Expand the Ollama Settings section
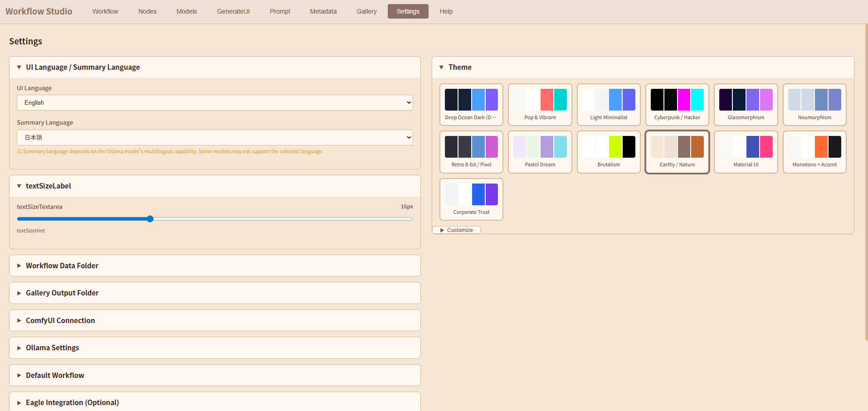868x411 pixels. click(x=215, y=348)
